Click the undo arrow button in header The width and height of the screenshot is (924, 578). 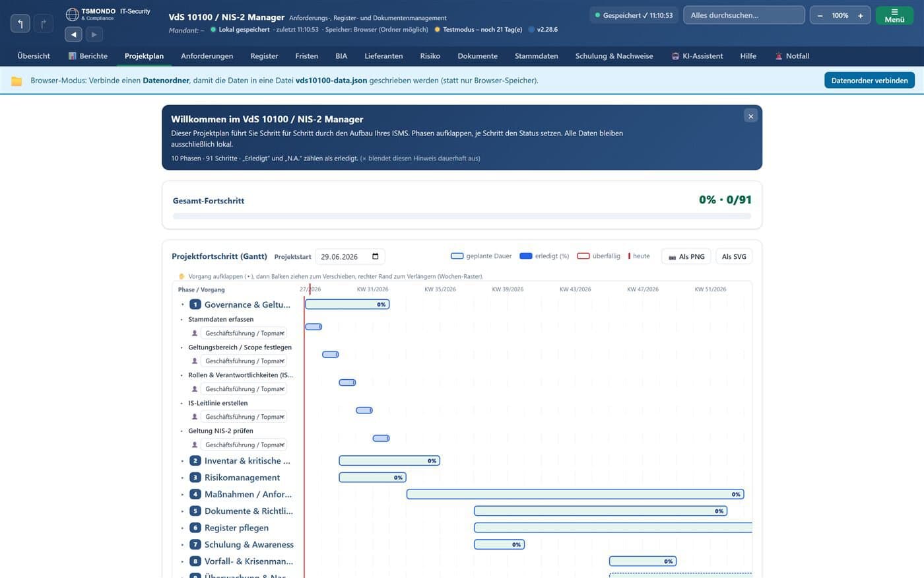pos(20,24)
